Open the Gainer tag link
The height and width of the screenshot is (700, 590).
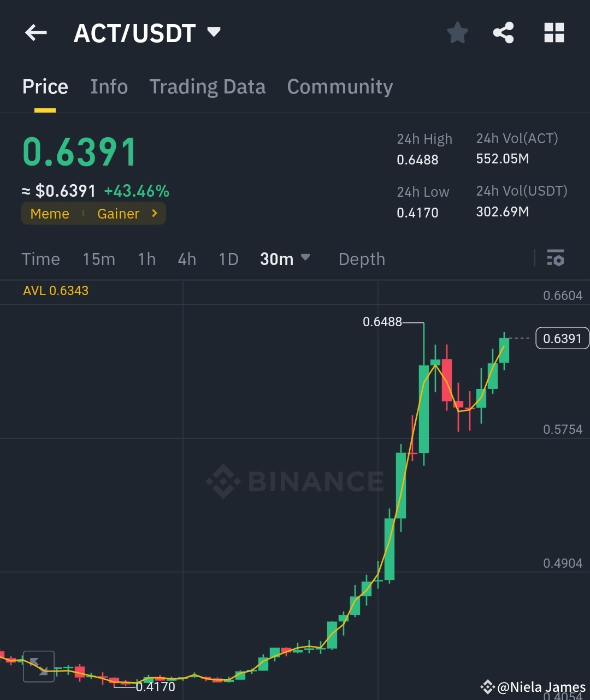118,214
